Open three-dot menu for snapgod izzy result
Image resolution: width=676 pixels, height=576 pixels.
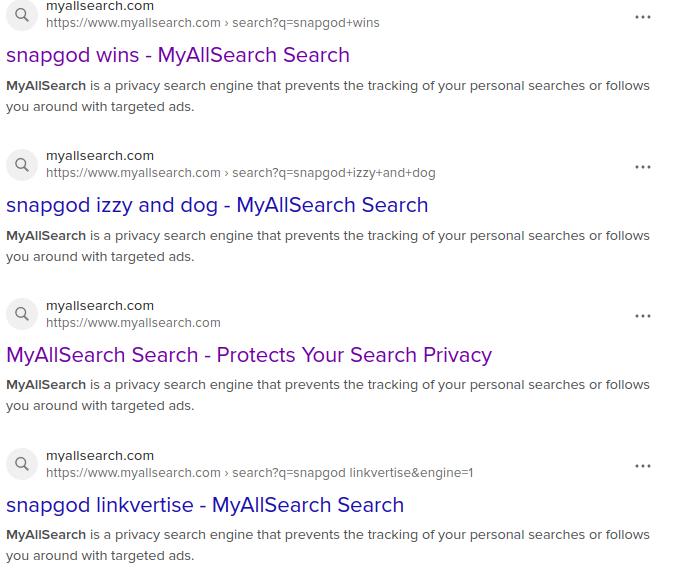coord(643,167)
